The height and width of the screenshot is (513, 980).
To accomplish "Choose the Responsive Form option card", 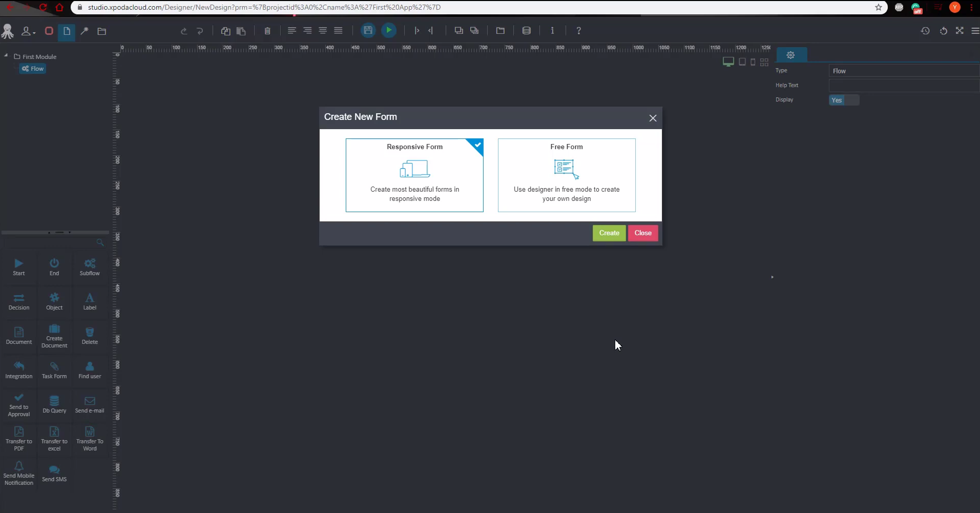I will pyautogui.click(x=414, y=175).
